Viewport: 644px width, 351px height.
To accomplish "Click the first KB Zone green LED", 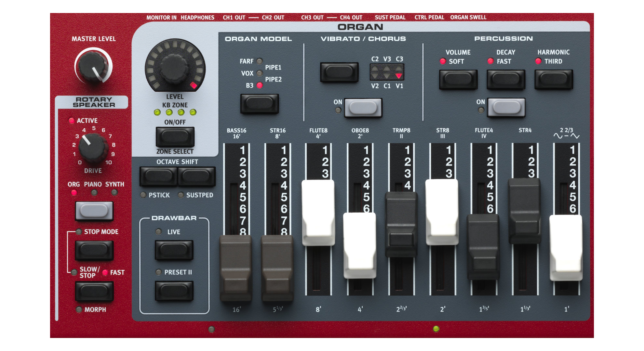I will tap(157, 112).
